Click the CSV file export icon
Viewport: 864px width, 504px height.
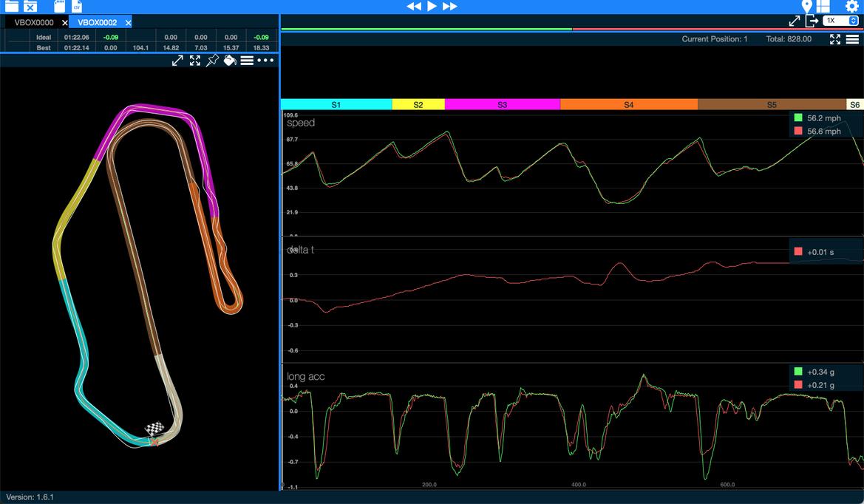76,7
